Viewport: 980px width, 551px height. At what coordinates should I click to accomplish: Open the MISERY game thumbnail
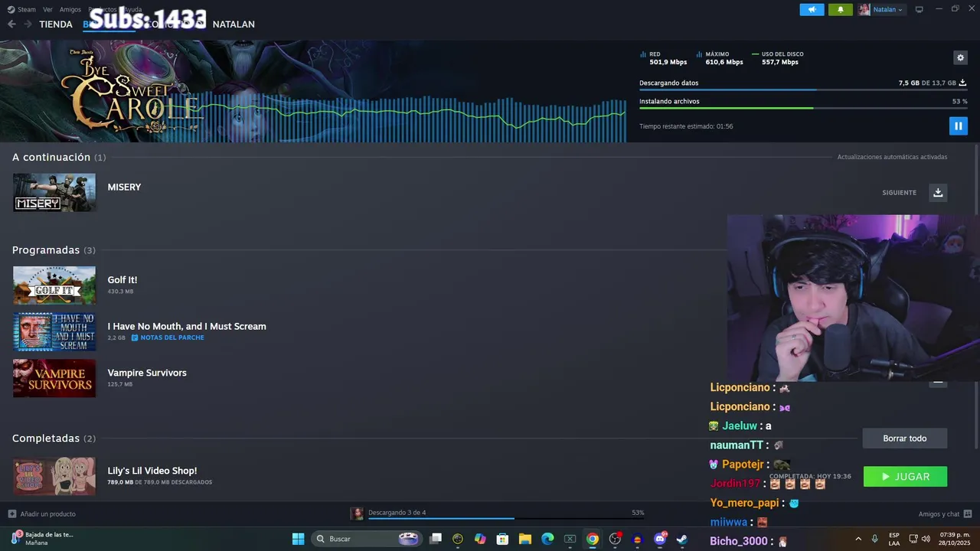click(x=54, y=192)
